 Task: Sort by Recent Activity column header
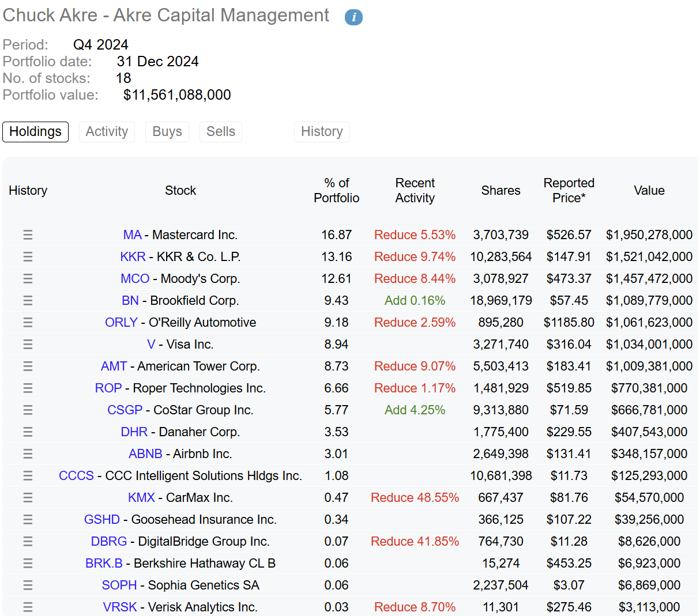tap(415, 190)
